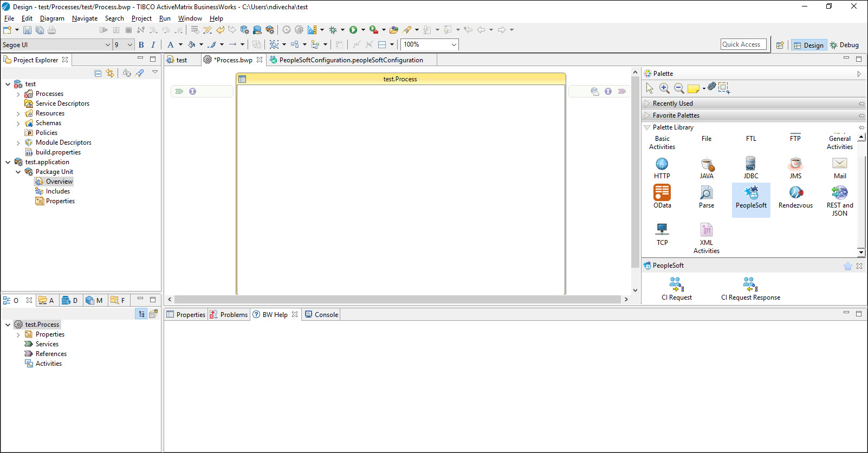The image size is (868, 453).
Task: Click the Save toolbar icon
Action: pos(27,30)
